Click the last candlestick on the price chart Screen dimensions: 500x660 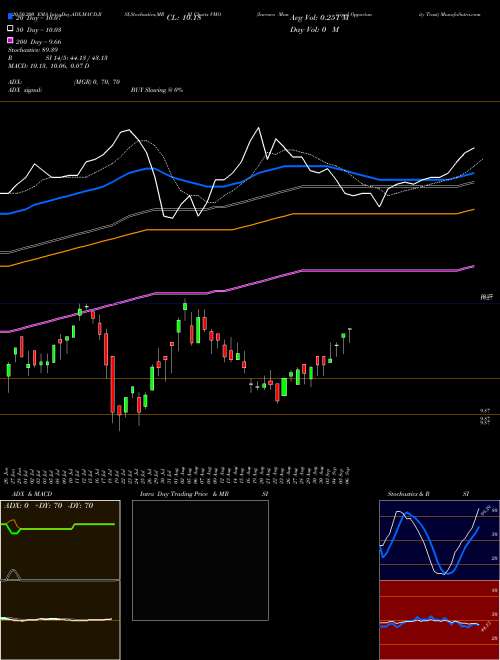coord(350,335)
